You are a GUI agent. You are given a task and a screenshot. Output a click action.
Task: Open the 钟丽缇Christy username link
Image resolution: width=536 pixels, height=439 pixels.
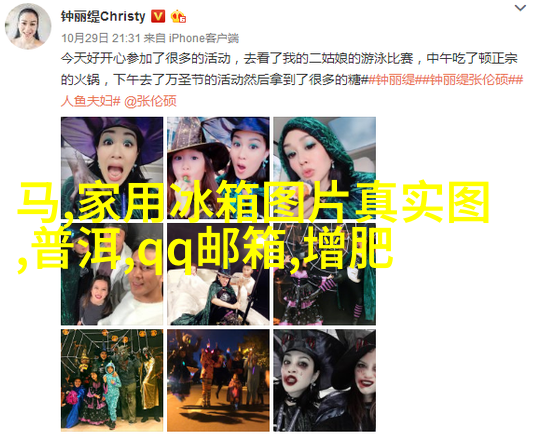[103, 16]
